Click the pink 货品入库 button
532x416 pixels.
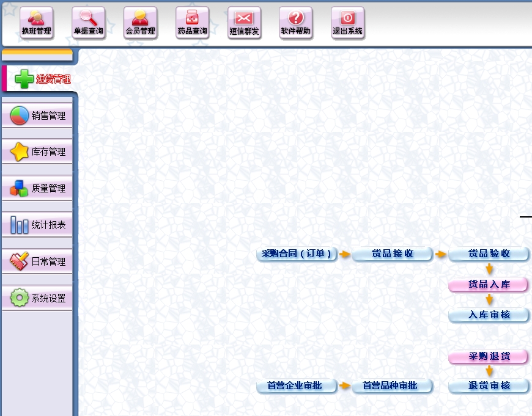click(x=489, y=285)
